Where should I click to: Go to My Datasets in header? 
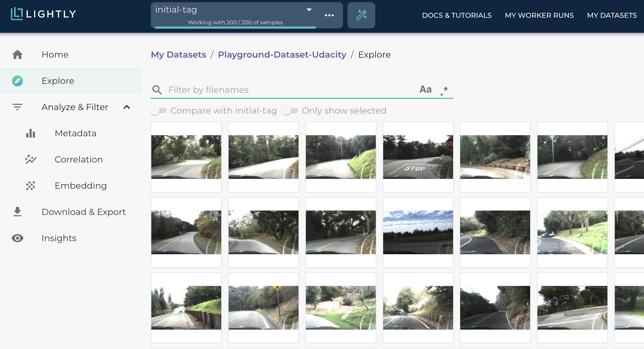click(x=612, y=15)
